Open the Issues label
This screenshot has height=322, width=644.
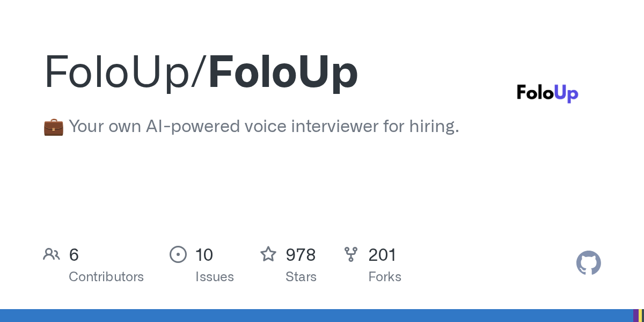tap(215, 277)
